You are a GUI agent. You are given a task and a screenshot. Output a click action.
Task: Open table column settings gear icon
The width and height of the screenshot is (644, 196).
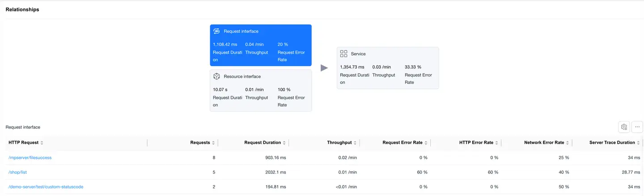coord(624,127)
